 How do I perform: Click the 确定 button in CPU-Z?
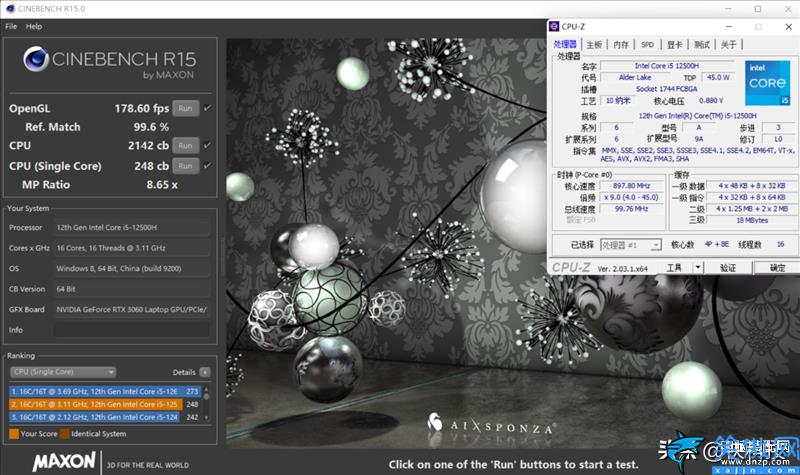[777, 268]
